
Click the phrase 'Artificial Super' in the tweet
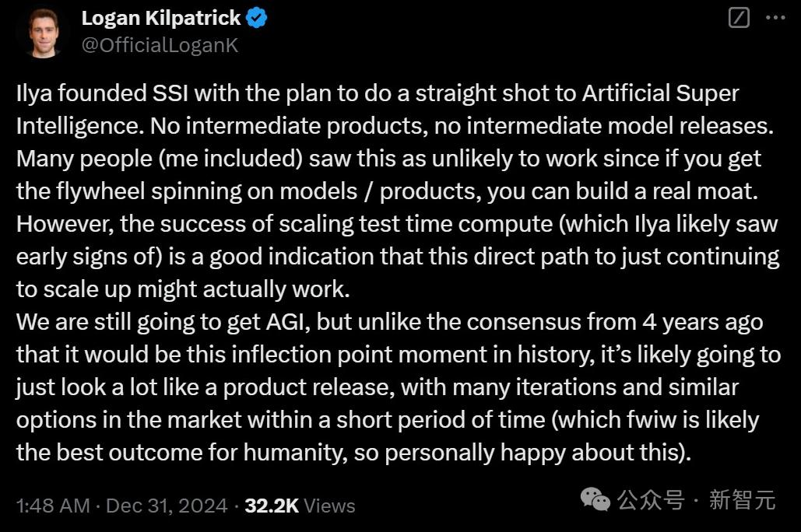point(661,93)
